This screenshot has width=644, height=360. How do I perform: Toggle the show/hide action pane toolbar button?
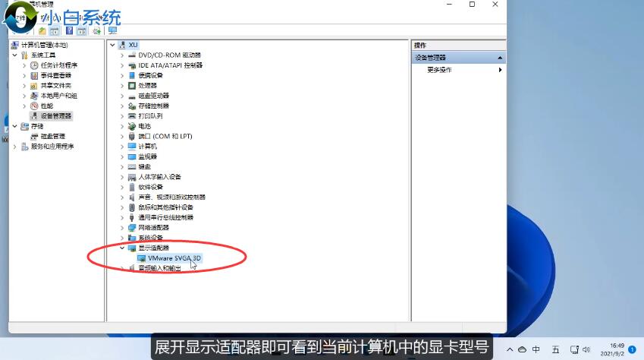(82, 31)
